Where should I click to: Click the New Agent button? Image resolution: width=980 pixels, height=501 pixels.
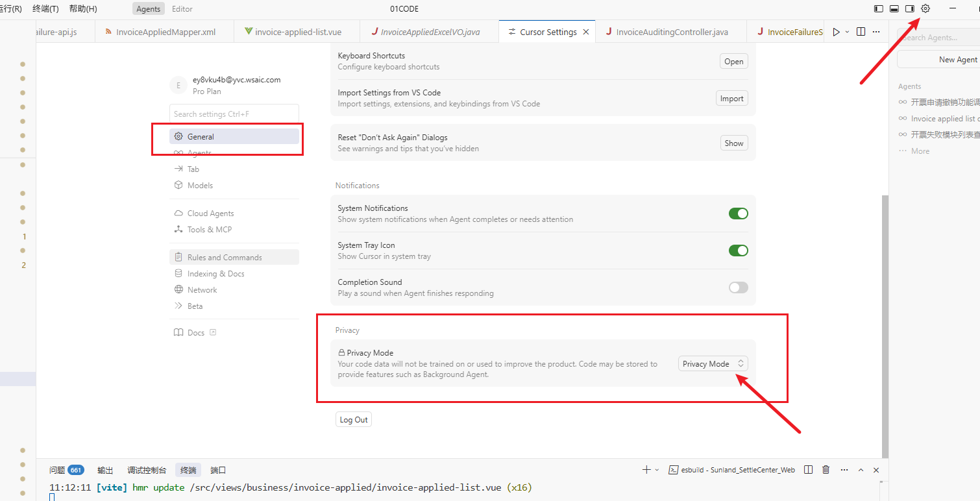tap(938, 59)
